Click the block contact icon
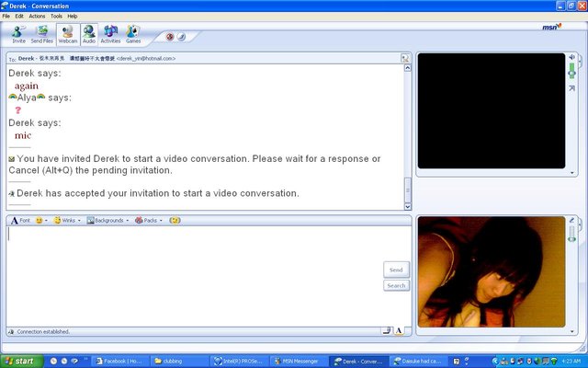 click(x=168, y=37)
